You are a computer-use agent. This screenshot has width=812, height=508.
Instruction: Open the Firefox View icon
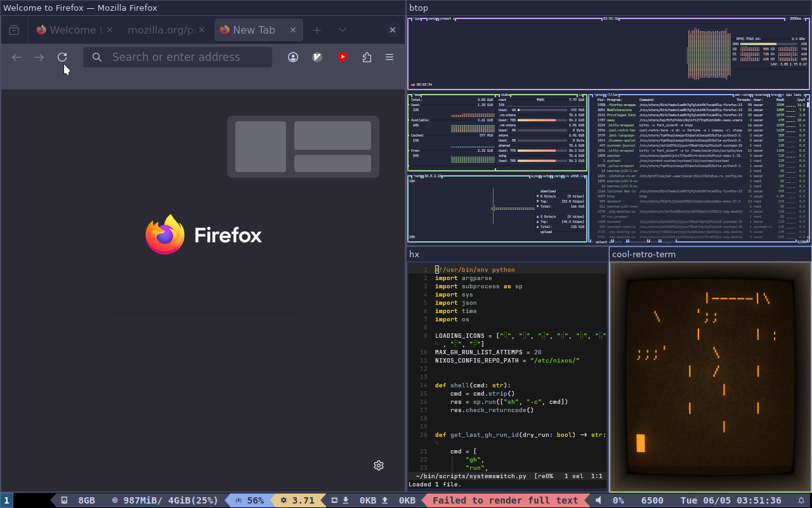[14, 30]
